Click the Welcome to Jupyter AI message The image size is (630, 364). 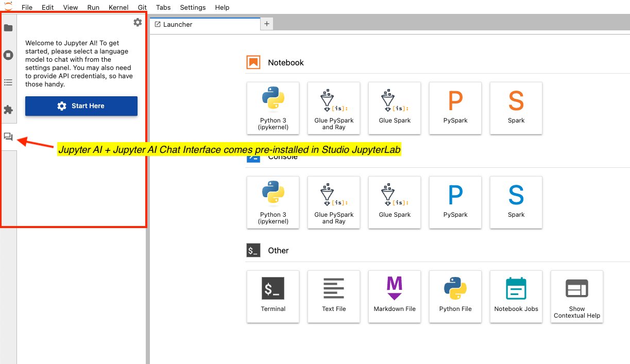[x=79, y=63]
